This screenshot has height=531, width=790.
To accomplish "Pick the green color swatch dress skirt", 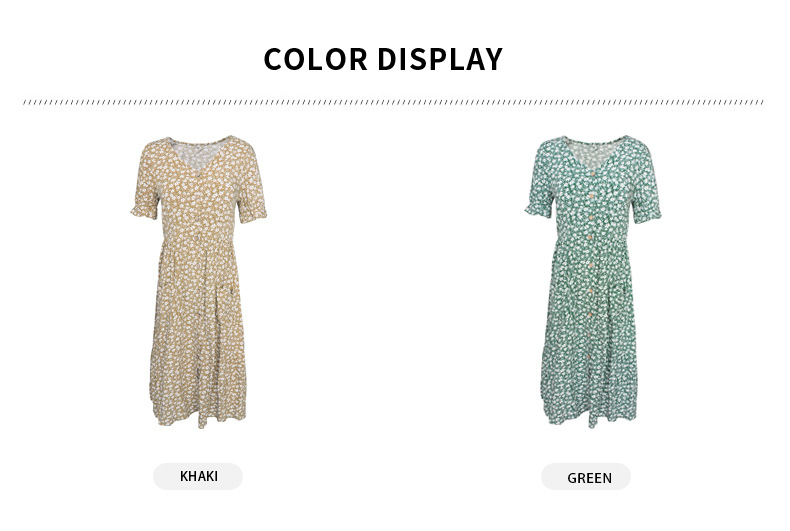I will (x=590, y=335).
